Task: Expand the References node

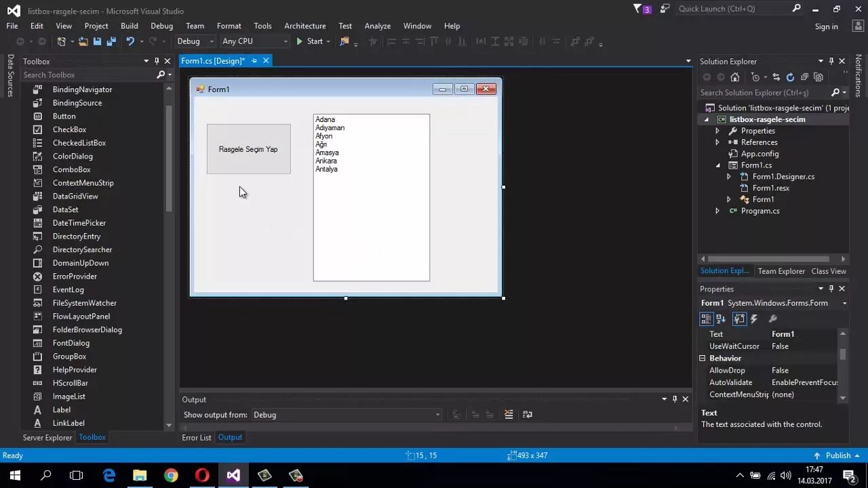Action: pyautogui.click(x=717, y=142)
